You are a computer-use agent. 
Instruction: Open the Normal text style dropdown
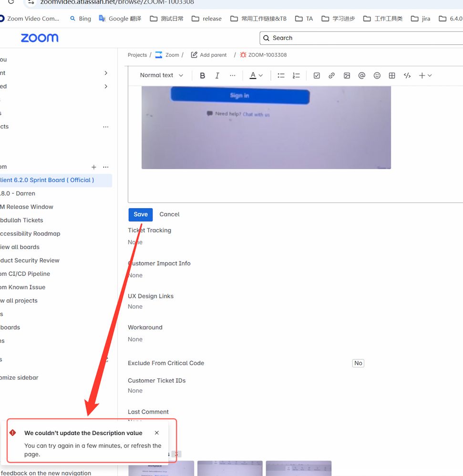(x=161, y=75)
